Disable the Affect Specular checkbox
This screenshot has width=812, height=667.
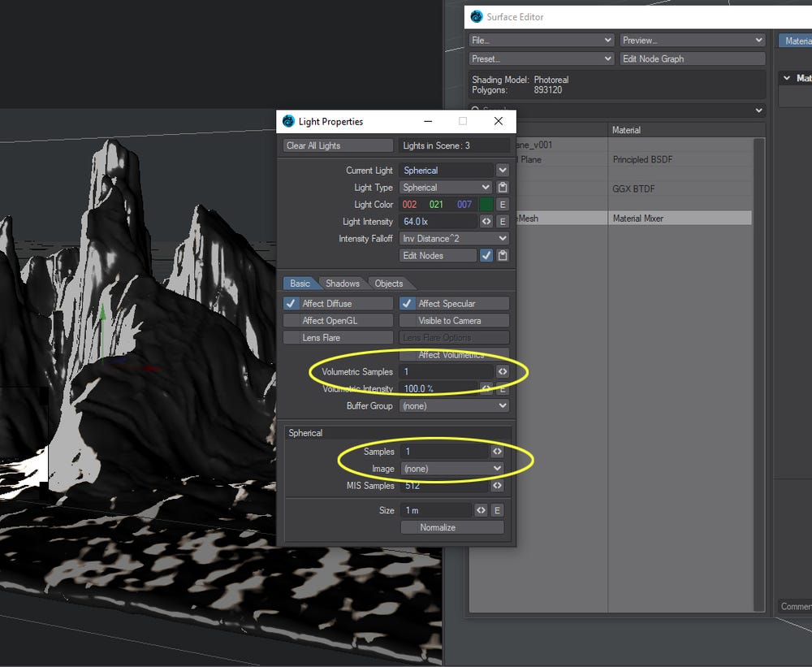pyautogui.click(x=407, y=304)
